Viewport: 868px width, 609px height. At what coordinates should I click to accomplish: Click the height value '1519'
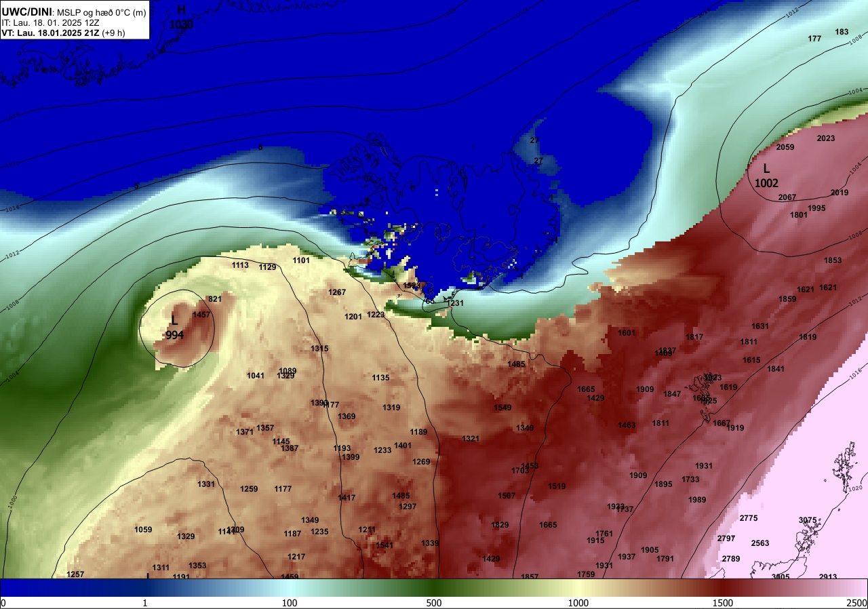[557, 486]
